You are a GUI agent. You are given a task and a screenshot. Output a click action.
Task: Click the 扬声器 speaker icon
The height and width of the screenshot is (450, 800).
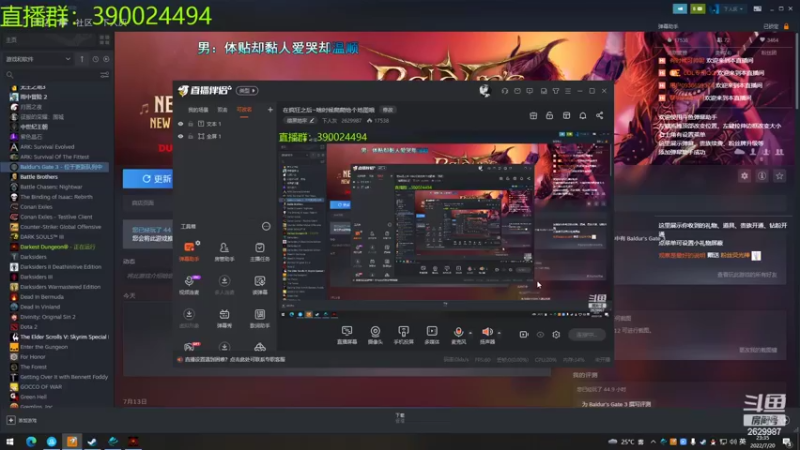487,332
